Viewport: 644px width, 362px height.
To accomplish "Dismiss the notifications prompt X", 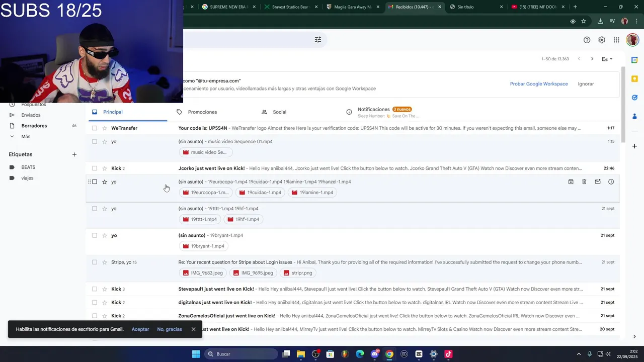I will (x=193, y=329).
